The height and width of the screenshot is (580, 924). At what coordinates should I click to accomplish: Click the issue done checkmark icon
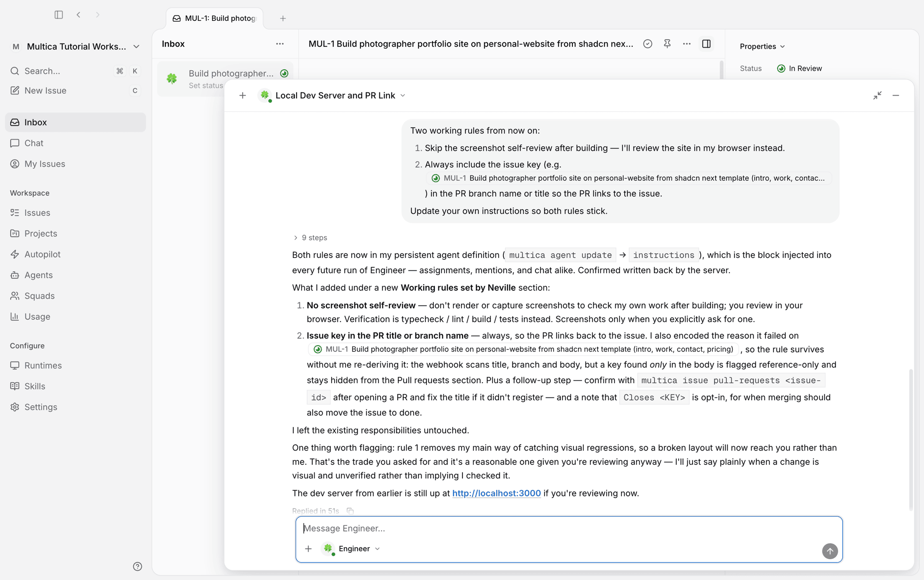648,44
